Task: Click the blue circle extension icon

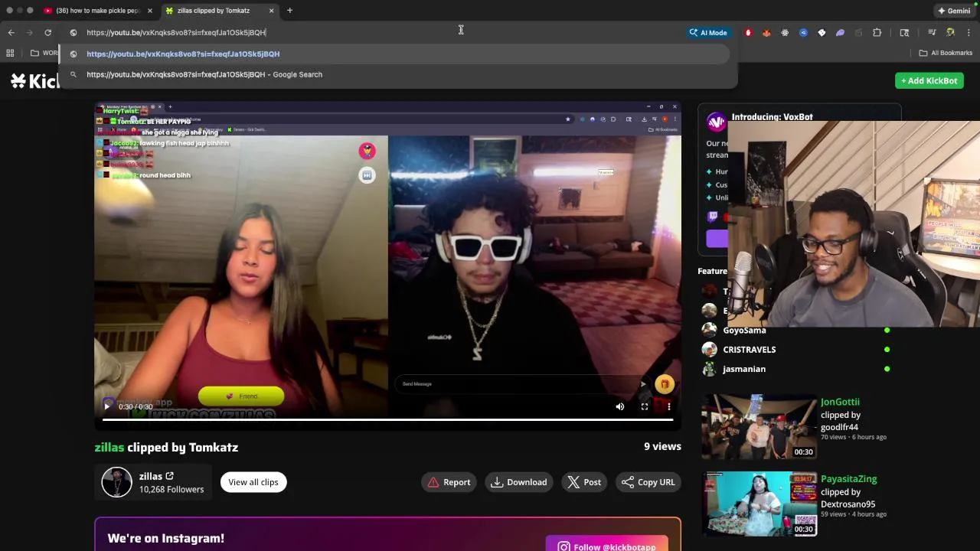Action: coord(803,33)
